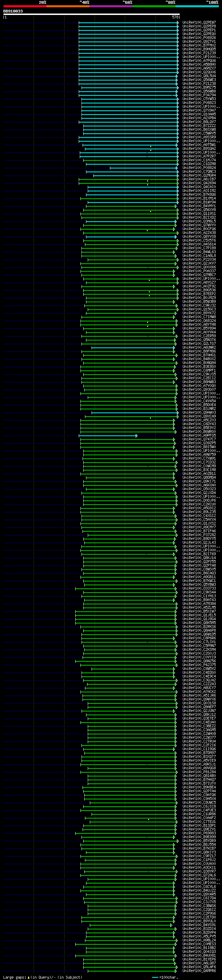Open hit UniRef100_Q3M6L5 label

(199, 221)
